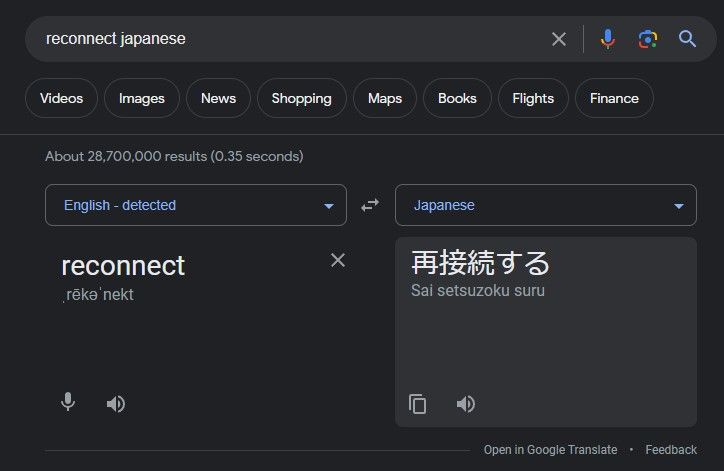Click the magnifying glass search icon
The image size is (724, 471).
pos(688,39)
